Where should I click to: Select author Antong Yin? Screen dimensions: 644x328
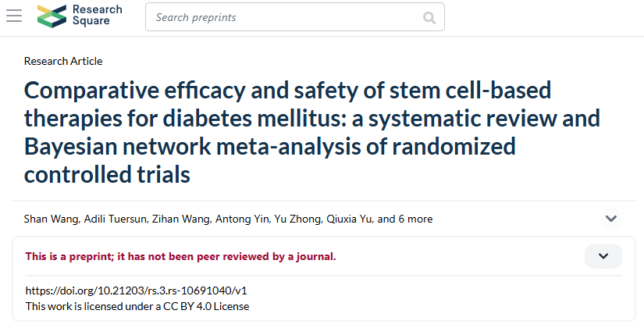tap(242, 219)
